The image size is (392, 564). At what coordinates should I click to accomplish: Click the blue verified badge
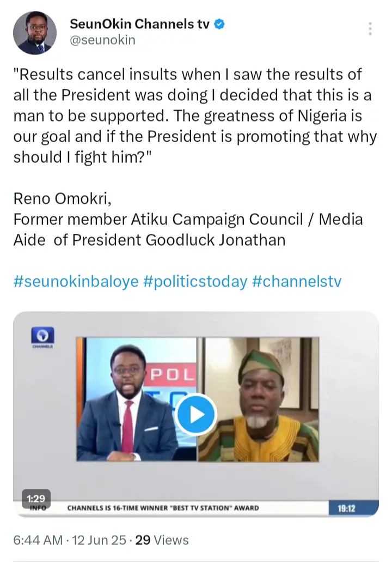220,24
